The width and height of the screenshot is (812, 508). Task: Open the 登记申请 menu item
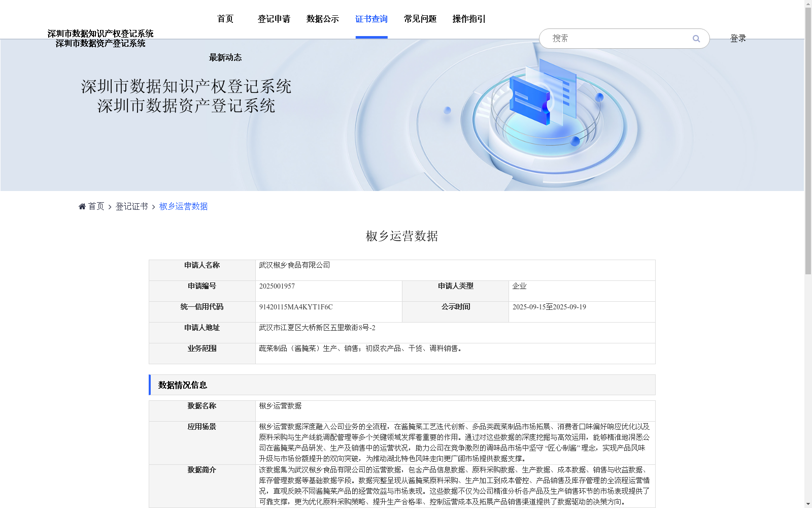pyautogui.click(x=274, y=19)
